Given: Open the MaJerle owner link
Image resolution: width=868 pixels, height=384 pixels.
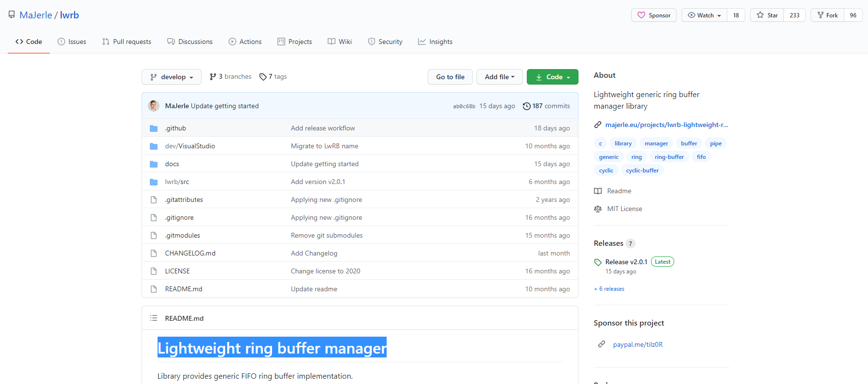Looking at the screenshot, I should click(x=36, y=15).
